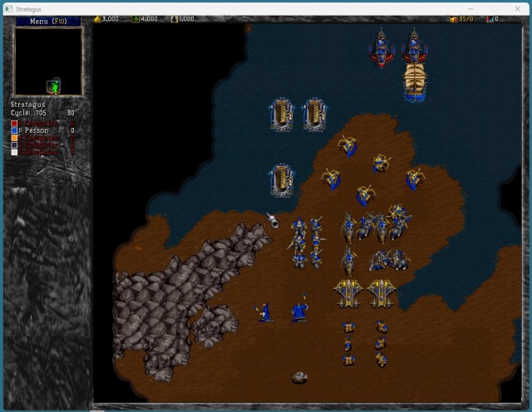This screenshot has width=532, height=412.
Task: Select the grey critter near map bottom
Action: pos(299,377)
